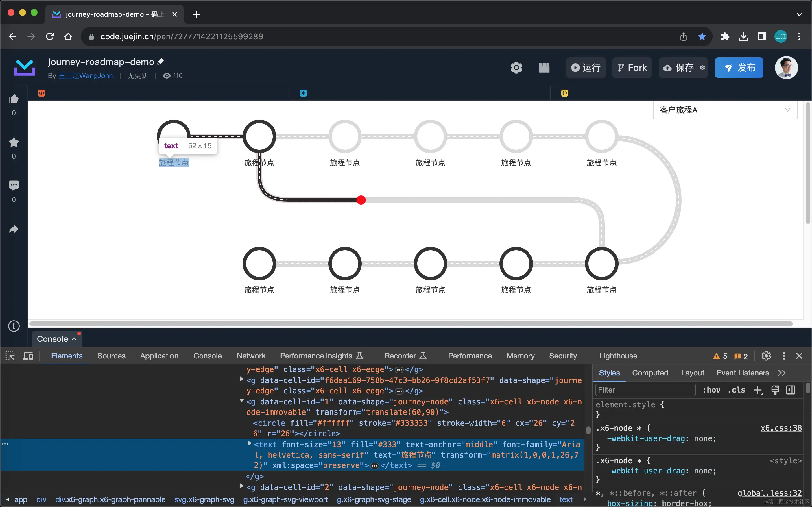The height and width of the screenshot is (507, 812).
Task: Open the browser extensions puzzle icon
Action: 725,36
